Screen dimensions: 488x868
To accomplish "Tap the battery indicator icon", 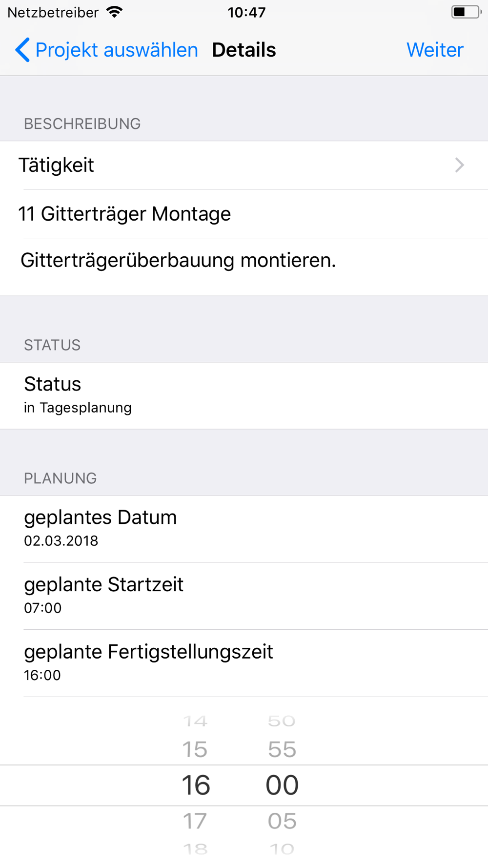I will [466, 12].
